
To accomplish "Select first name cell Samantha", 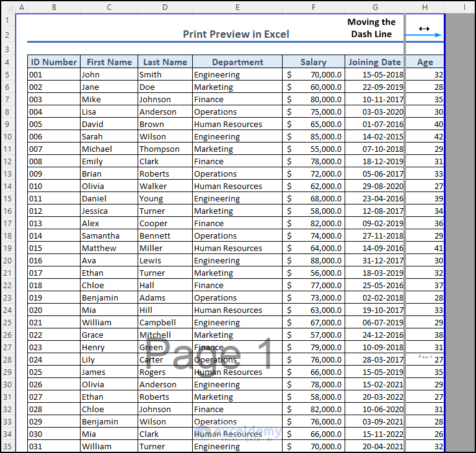I will (x=109, y=236).
